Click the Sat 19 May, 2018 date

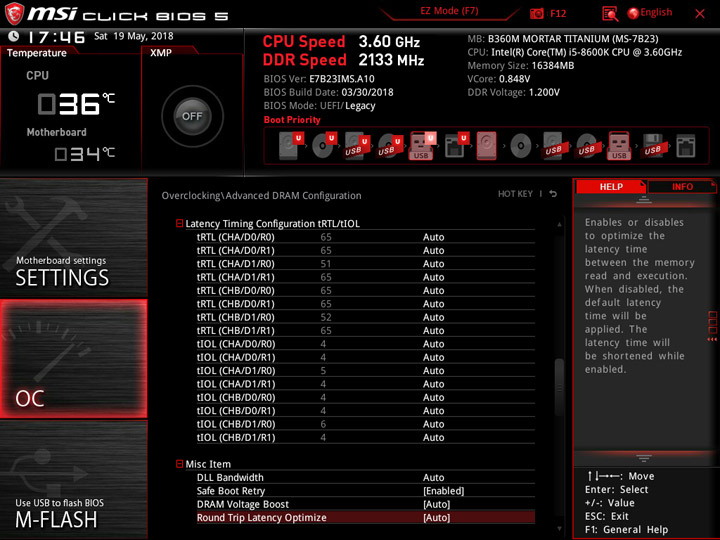(134, 36)
